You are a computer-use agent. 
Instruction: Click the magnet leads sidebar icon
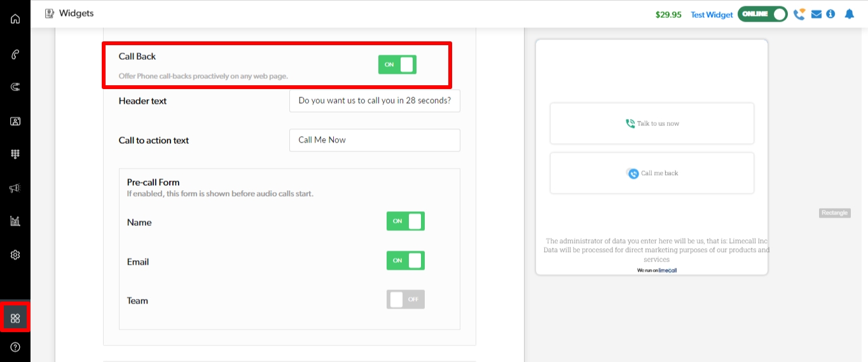tap(15, 87)
